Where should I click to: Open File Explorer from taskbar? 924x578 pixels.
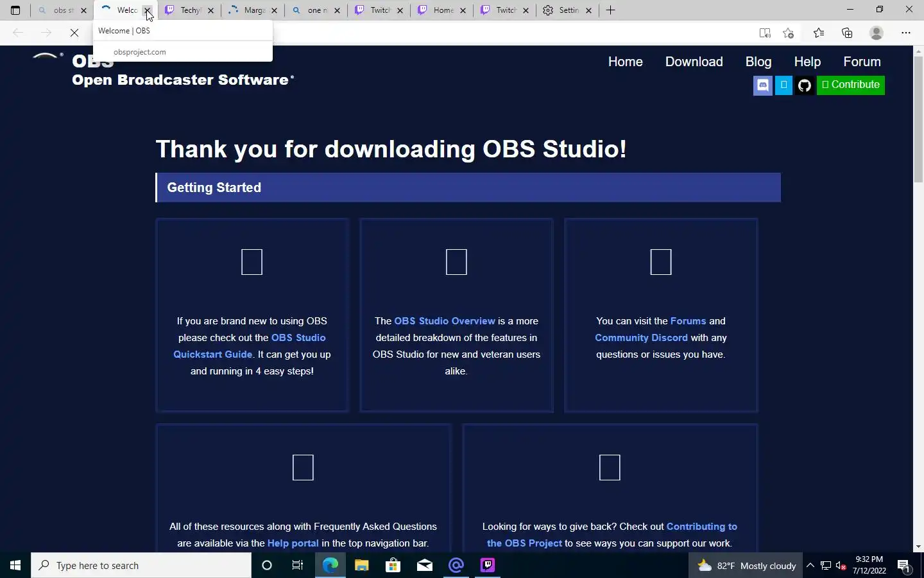coord(361,565)
